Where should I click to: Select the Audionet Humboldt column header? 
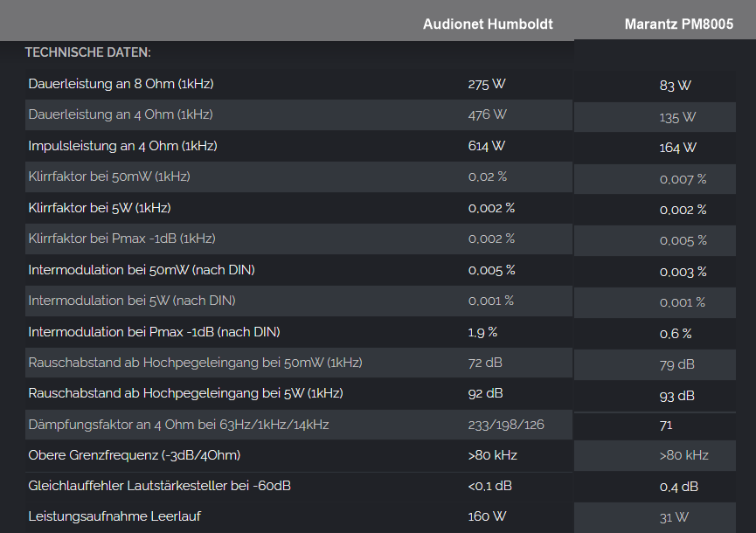coord(488,24)
